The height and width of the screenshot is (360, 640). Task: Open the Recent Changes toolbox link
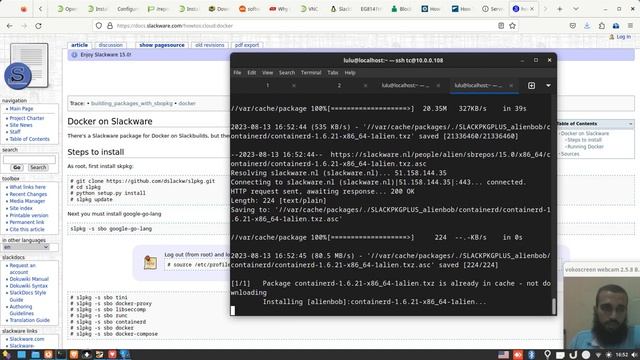28,194
